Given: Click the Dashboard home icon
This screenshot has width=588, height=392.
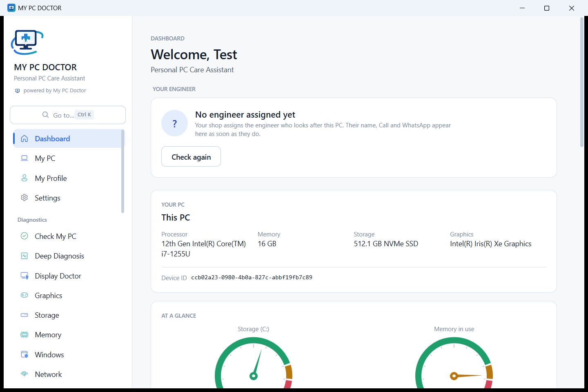Looking at the screenshot, I should tap(24, 138).
